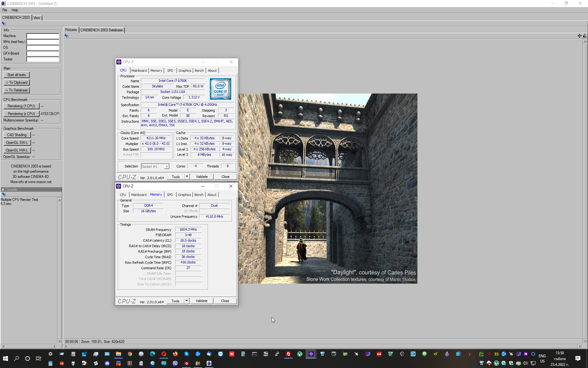Viewport: 588px width, 368px height.
Task: Open the NVIDIA icon in the taskbar
Action: (x=436, y=354)
